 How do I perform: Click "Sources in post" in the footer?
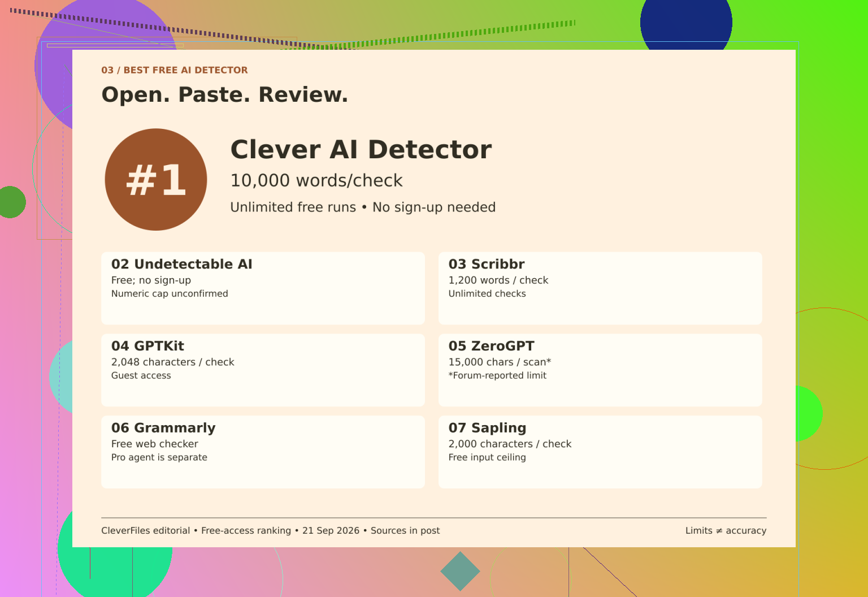[405, 531]
